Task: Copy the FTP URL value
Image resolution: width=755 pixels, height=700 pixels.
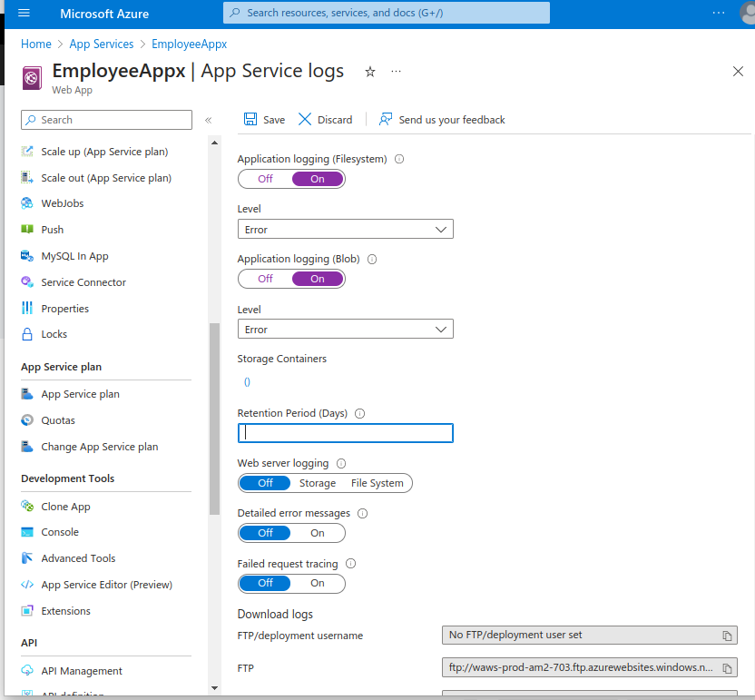Action: coord(727,668)
